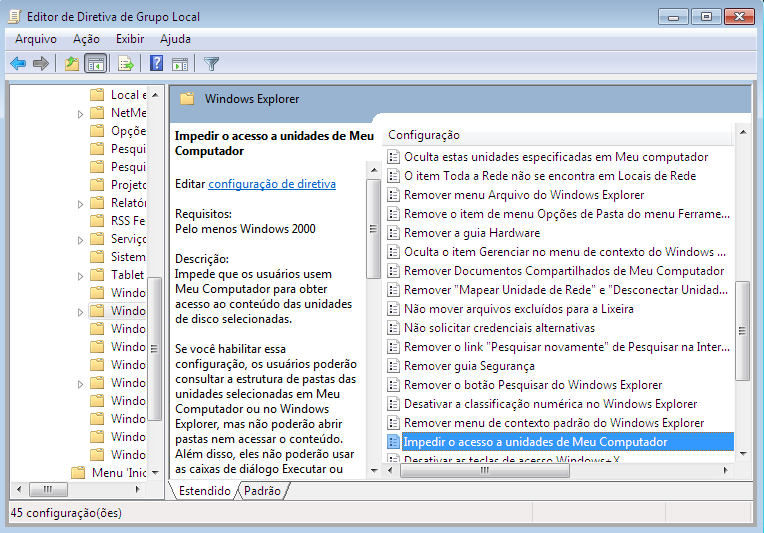
Task: Switch to the Padrão tab
Action: [x=262, y=491]
